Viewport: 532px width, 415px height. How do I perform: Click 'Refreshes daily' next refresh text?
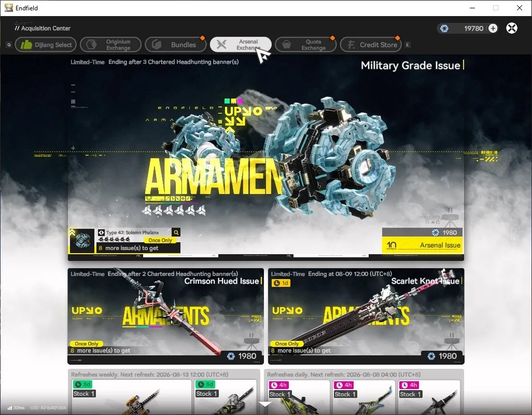tap(344, 375)
